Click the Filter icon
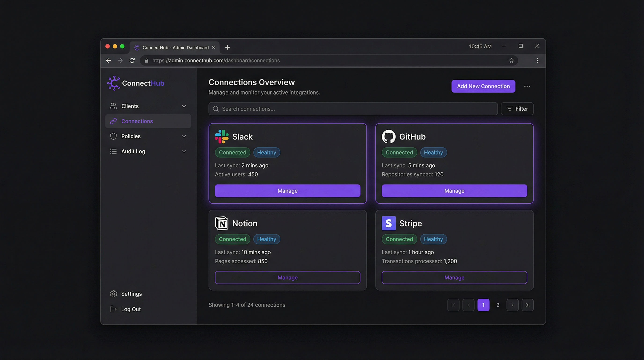Screen dimensions: 644x360 [x=509, y=109]
